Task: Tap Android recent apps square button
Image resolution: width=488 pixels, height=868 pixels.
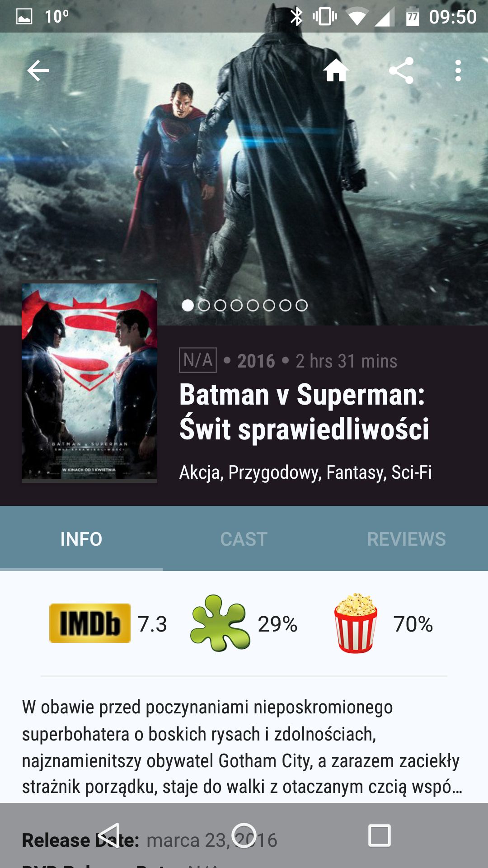Action: [x=380, y=835]
